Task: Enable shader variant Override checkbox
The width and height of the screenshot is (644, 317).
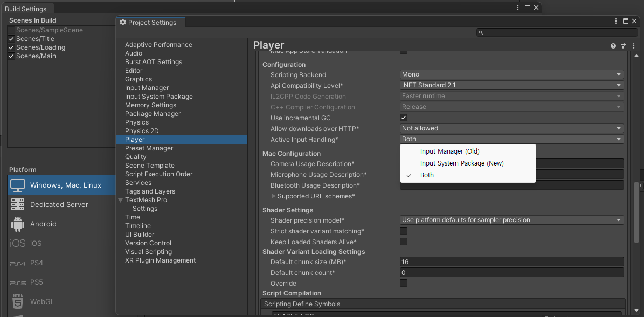Action: click(x=404, y=283)
